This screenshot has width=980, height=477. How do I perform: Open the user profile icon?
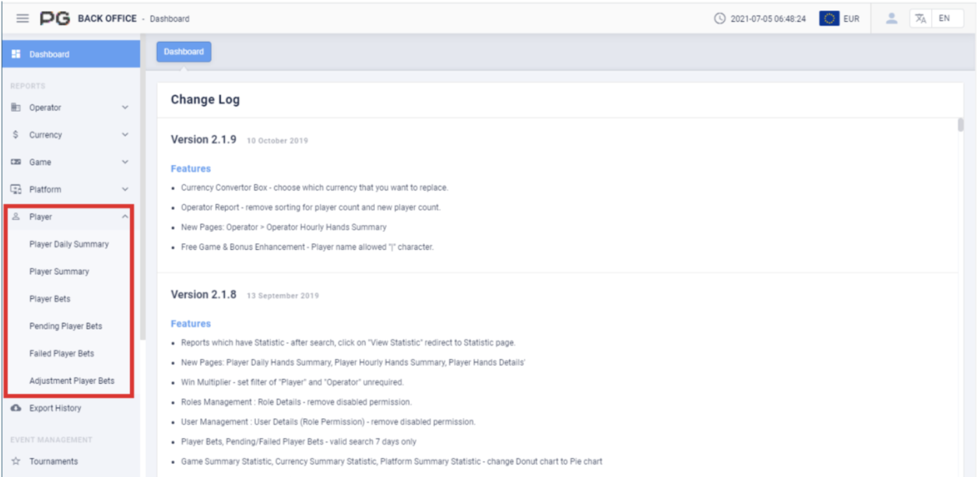coord(891,19)
